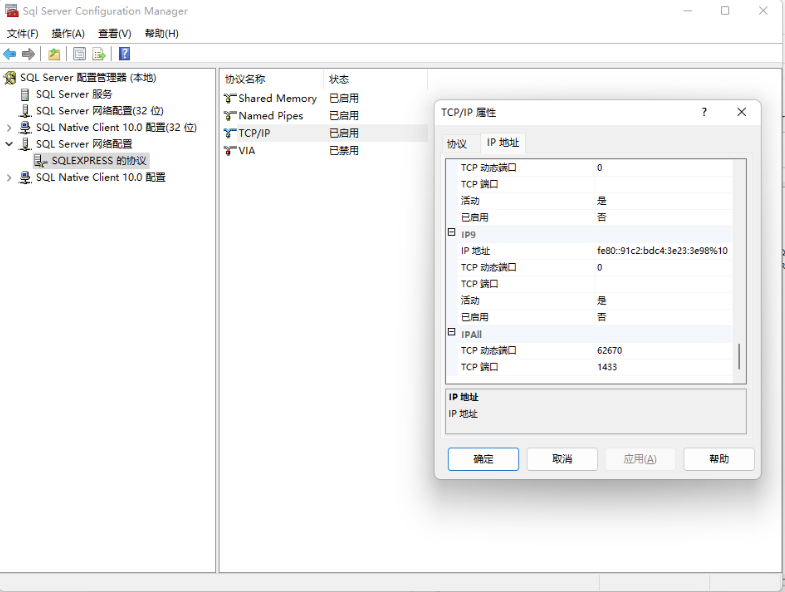Viewport: 785px width, 592px height.
Task: Expand SQL Native Client 10.0 配置(32 位) node
Action: [9, 128]
